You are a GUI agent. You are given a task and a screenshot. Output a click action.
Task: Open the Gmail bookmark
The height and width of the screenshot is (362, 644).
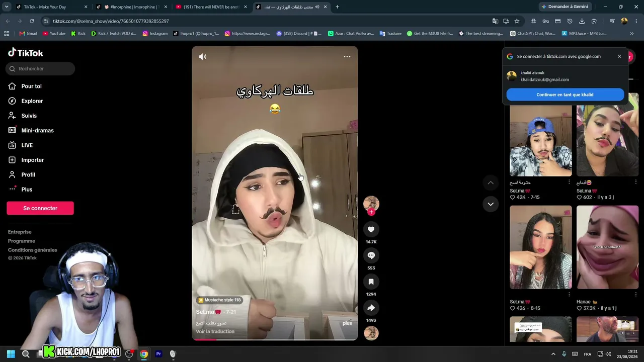[28, 34]
